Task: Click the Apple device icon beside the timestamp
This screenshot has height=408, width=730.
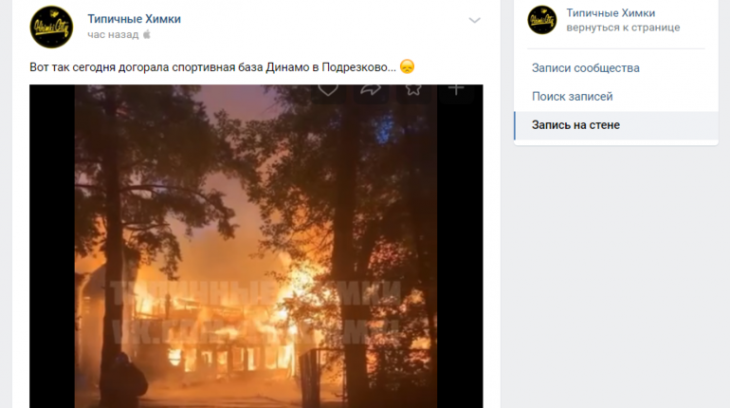Action: tap(147, 34)
